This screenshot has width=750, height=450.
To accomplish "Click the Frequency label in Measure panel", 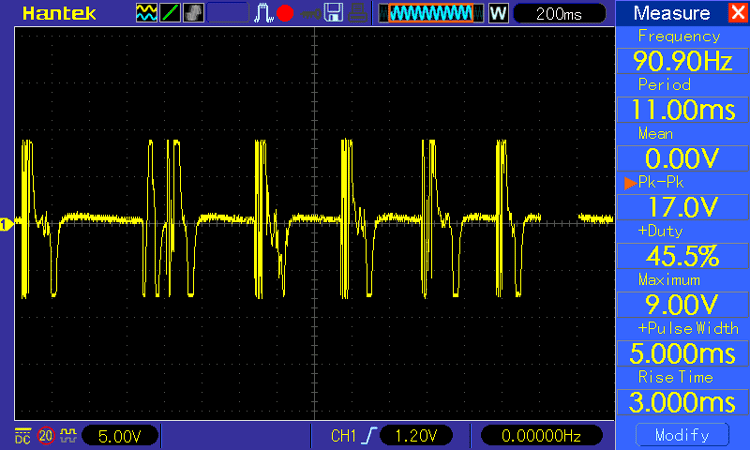I will click(679, 36).
